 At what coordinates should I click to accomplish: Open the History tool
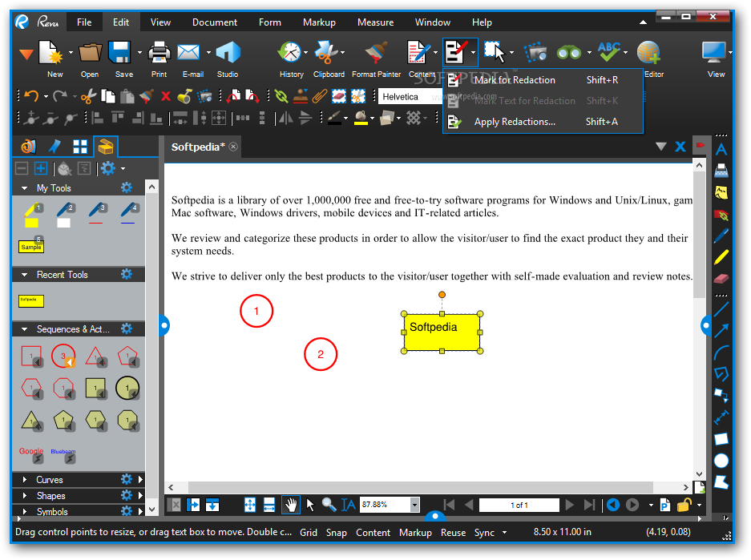tap(290, 53)
